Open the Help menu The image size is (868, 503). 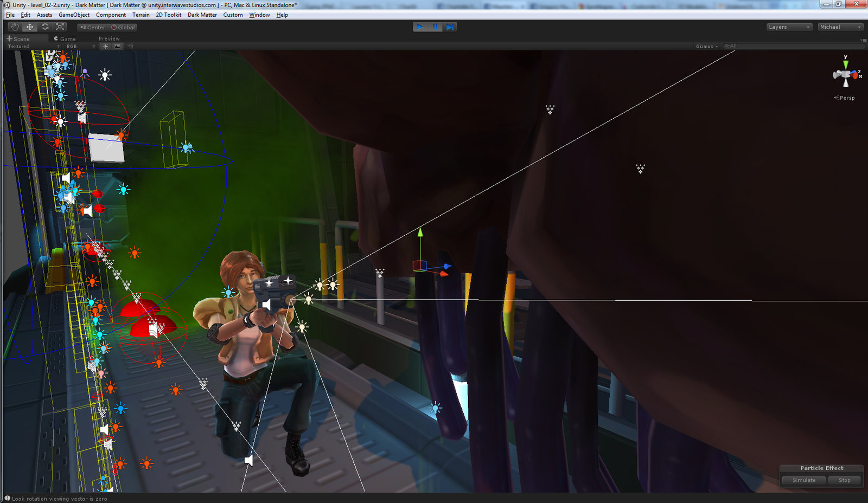[x=282, y=15]
